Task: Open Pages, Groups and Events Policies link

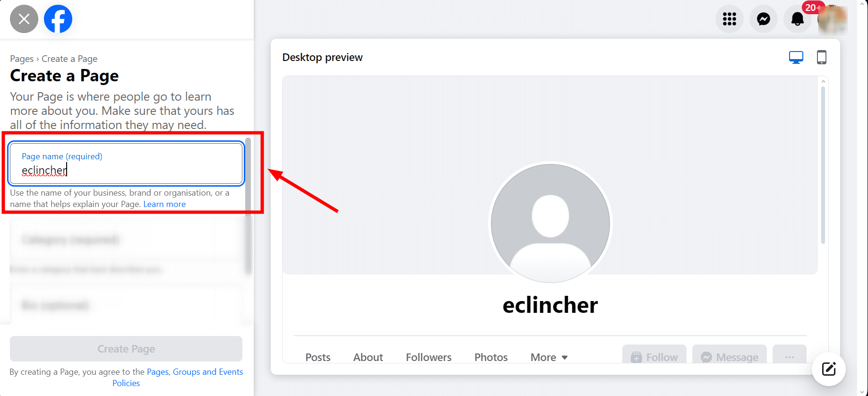Action: (178, 378)
